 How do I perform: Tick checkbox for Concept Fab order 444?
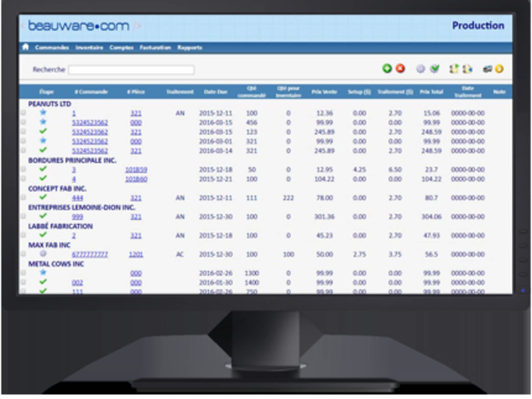pyautogui.click(x=23, y=197)
